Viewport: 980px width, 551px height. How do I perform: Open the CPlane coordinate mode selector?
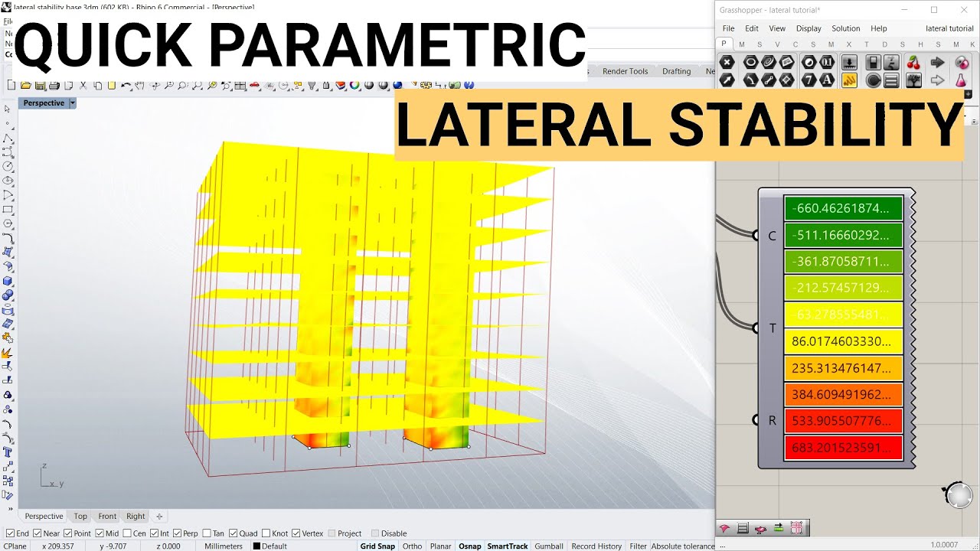pos(16,546)
